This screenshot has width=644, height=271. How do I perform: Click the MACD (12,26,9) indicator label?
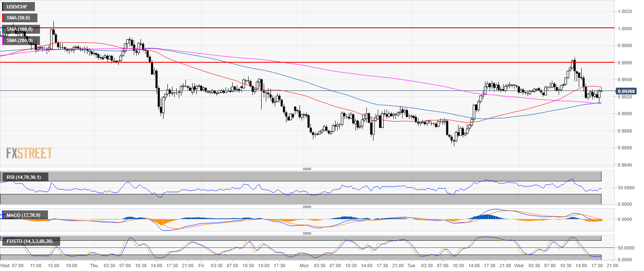(x=24, y=215)
